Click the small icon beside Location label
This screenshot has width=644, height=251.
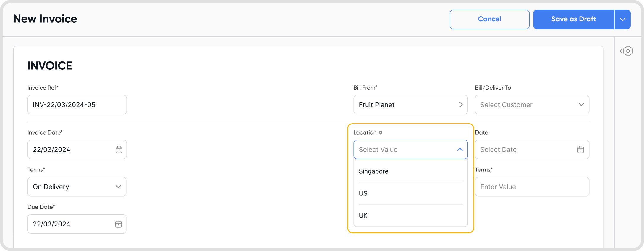click(x=381, y=133)
